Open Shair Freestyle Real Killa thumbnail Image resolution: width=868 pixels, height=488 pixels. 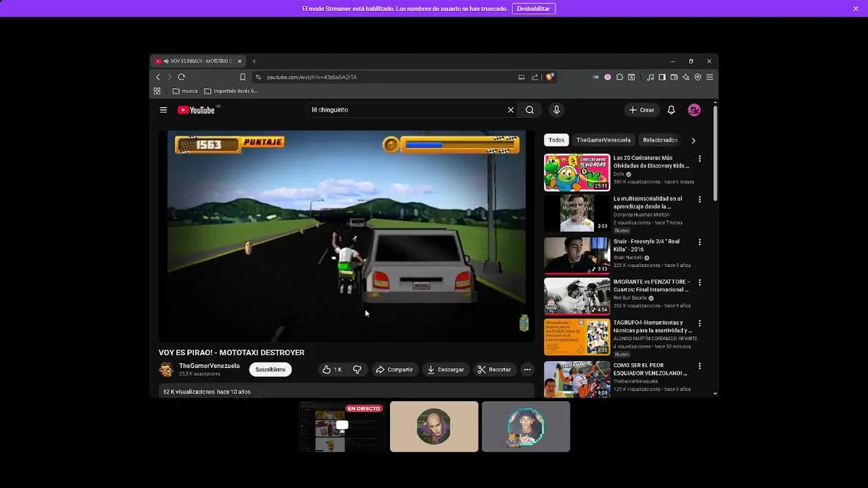pyautogui.click(x=577, y=255)
